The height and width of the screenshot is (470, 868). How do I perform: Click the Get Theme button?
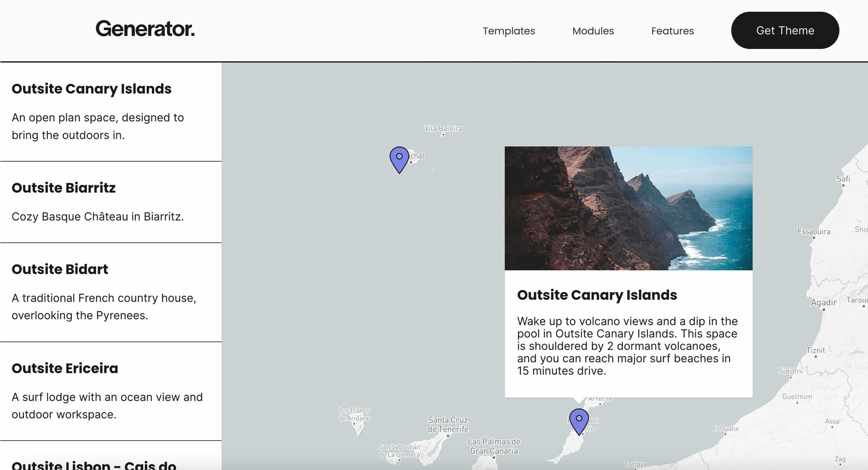785,30
